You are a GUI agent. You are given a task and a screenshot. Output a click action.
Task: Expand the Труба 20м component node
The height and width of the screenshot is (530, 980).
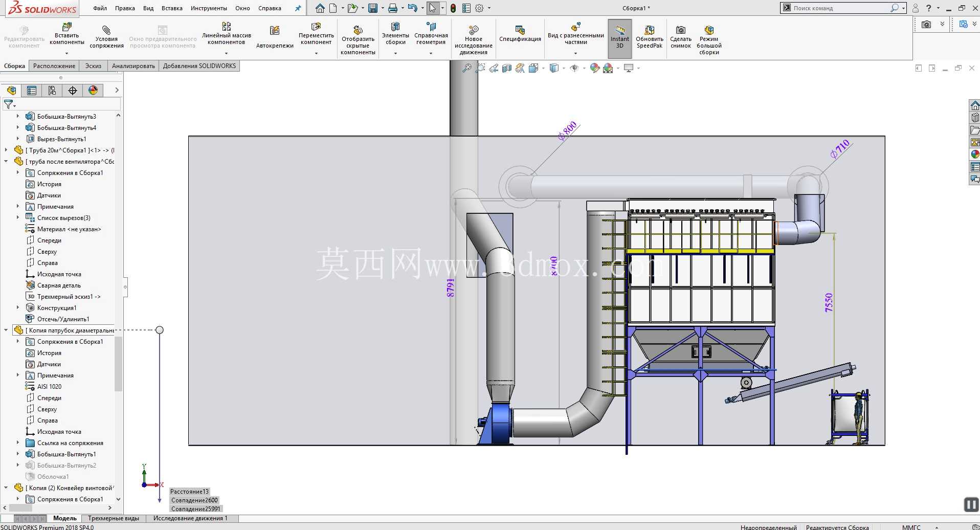tap(6, 150)
